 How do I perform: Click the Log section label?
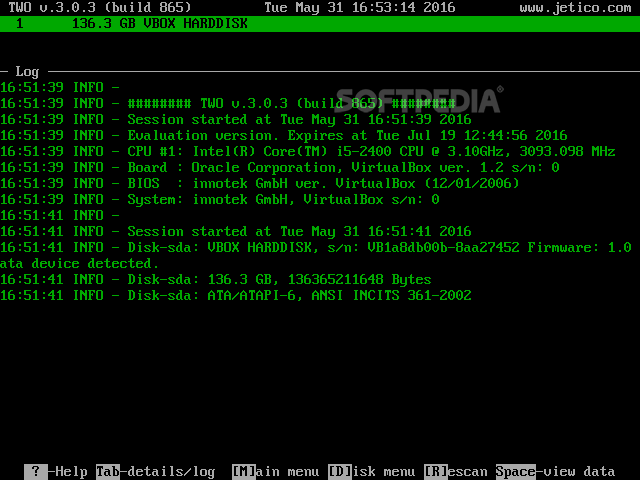pos(27,72)
